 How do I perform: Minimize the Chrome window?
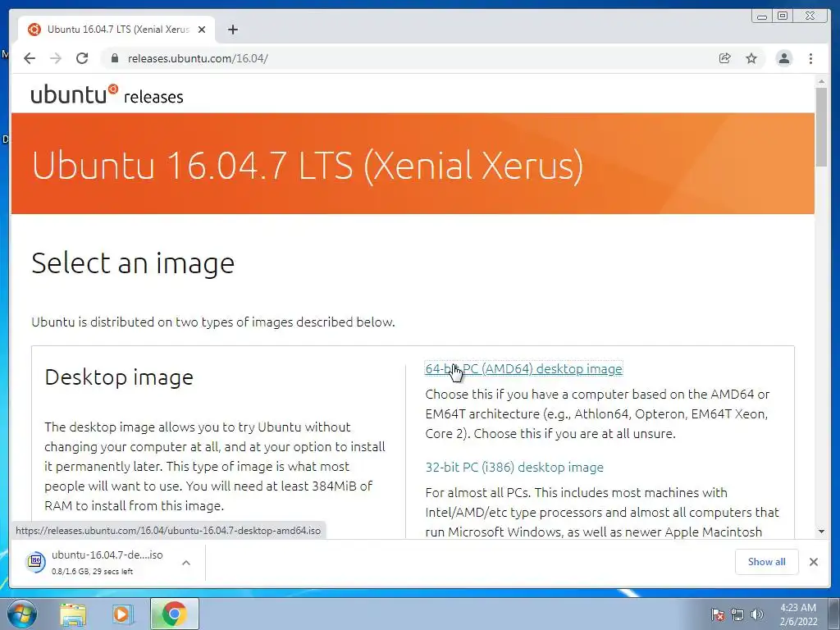point(762,16)
